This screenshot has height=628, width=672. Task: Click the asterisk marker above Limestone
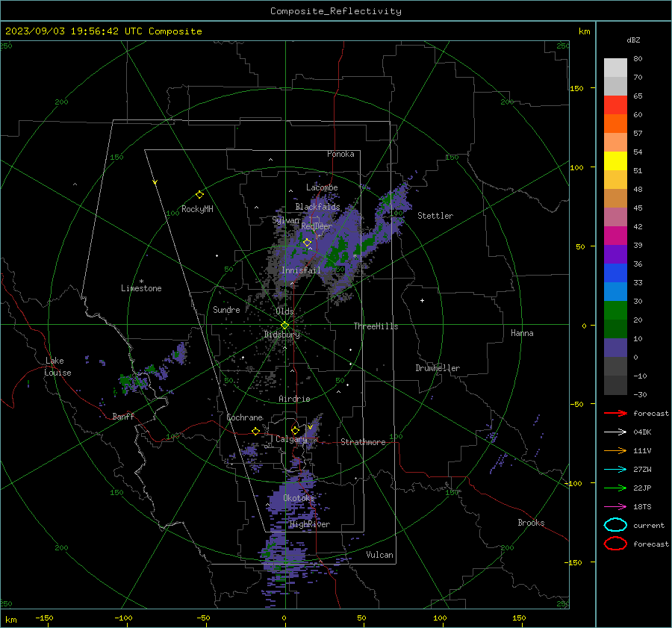[x=141, y=282]
